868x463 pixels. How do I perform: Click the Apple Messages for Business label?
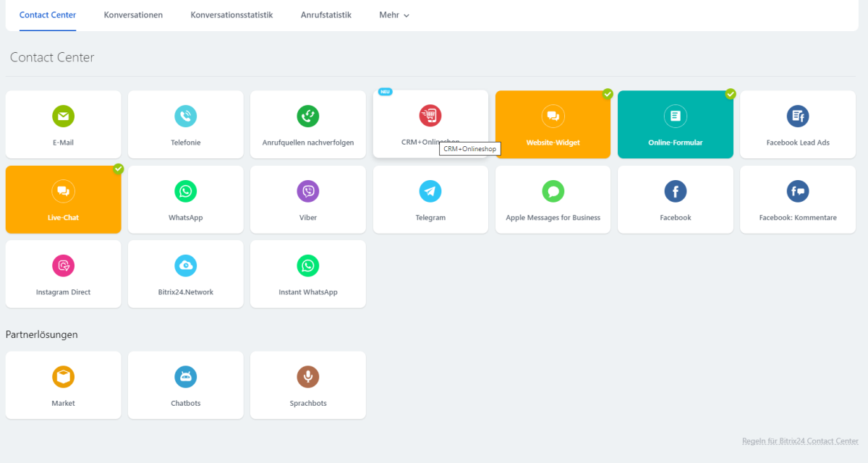553,218
